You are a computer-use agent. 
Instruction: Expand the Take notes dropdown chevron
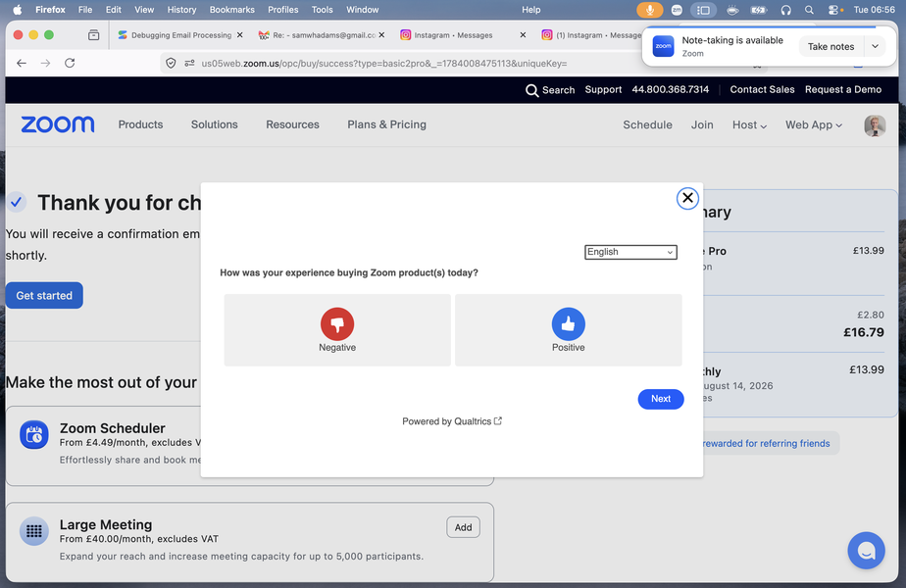click(x=875, y=47)
